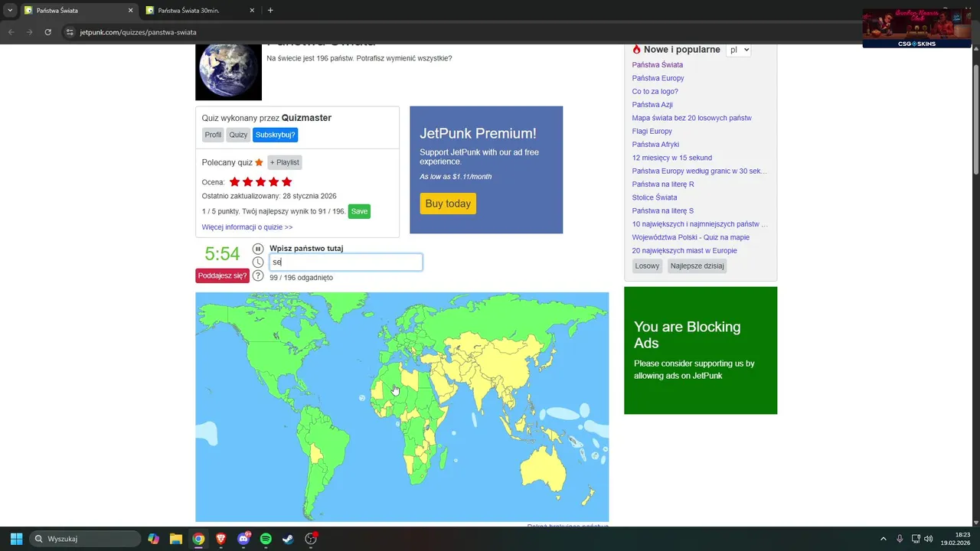Click the first red rating star

point(235,182)
